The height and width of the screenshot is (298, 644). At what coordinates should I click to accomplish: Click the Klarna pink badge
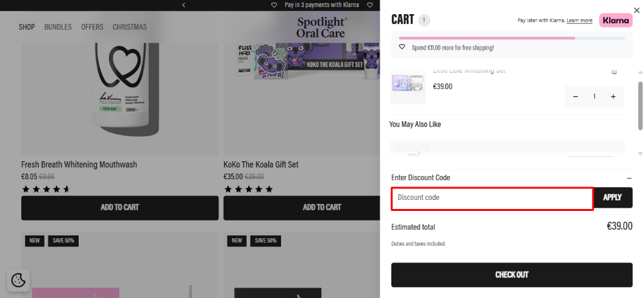pos(616,20)
